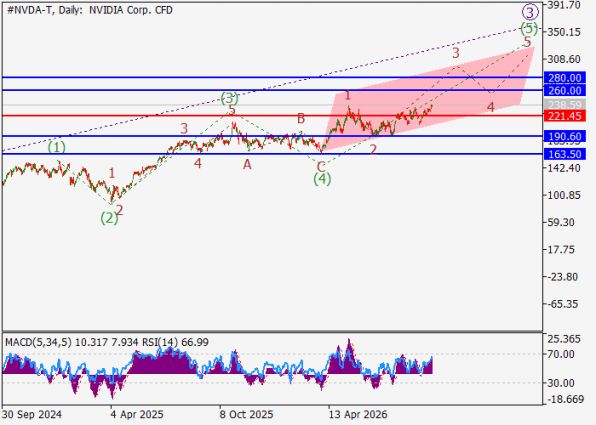This screenshot has width=596, height=425.
Task: Select the corrective wave C label
Action: 321,167
